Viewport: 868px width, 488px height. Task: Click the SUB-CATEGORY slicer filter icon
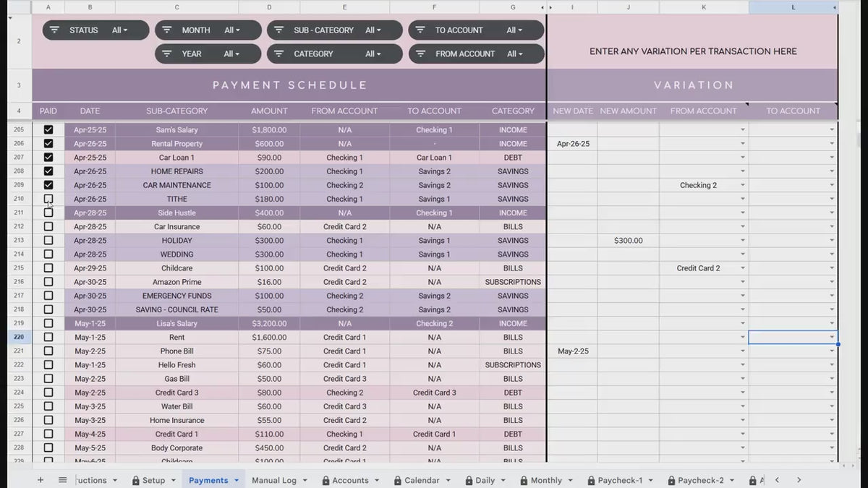point(279,30)
